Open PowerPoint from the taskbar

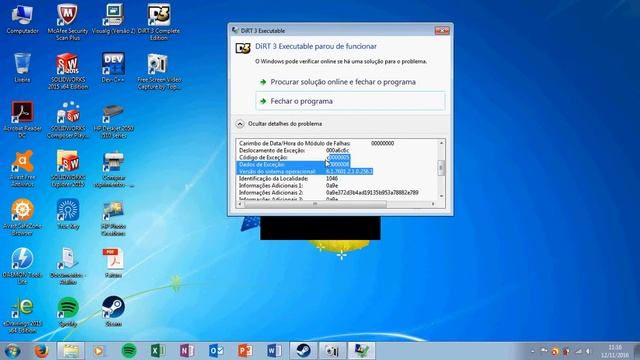click(x=245, y=351)
